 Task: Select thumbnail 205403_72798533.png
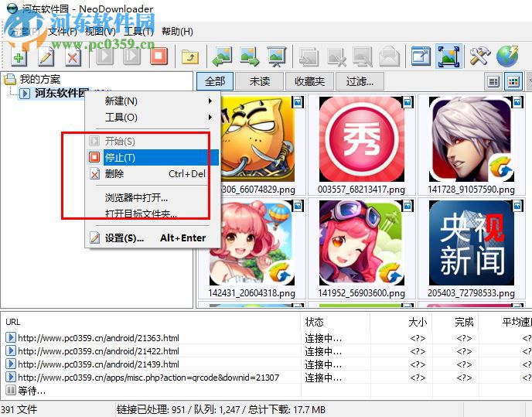coord(471,248)
